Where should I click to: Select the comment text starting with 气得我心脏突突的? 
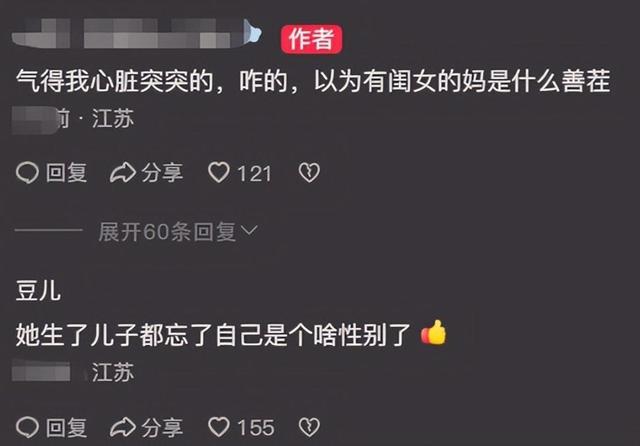pyautogui.click(x=313, y=81)
